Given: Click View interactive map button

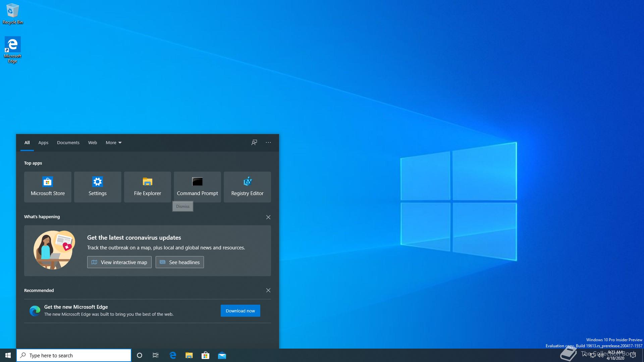Looking at the screenshot, I should point(119,262).
